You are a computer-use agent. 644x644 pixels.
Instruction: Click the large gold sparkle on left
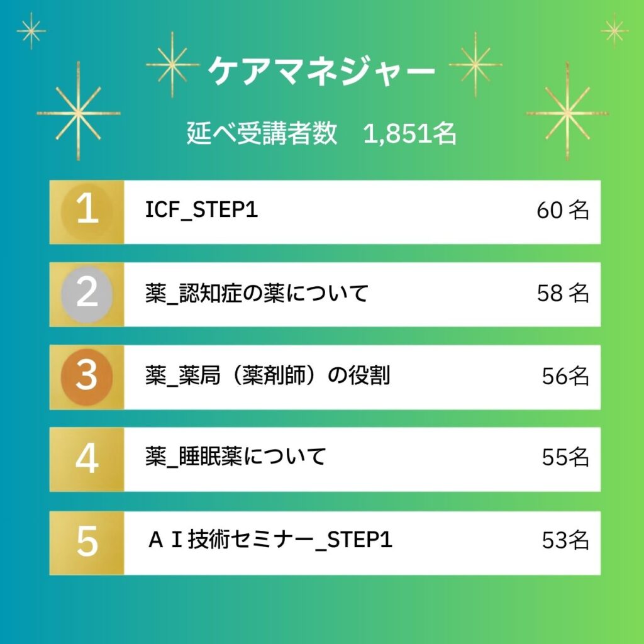78,112
